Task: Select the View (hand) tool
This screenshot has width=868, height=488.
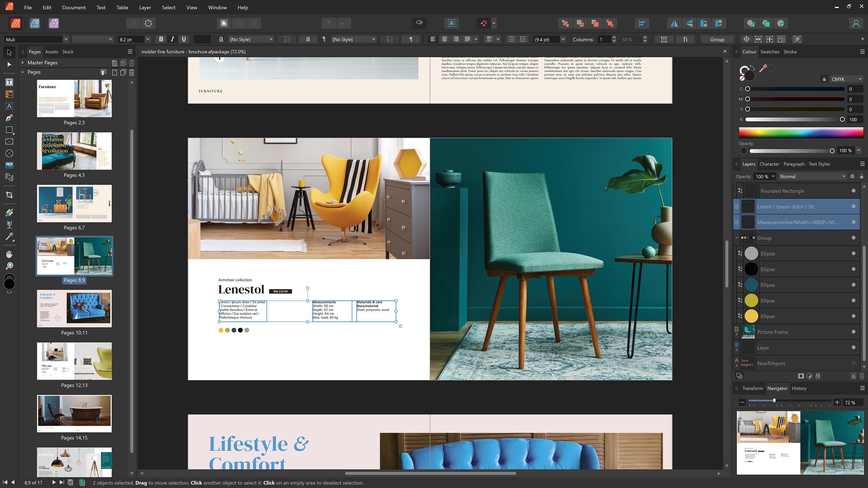Action: (9, 254)
